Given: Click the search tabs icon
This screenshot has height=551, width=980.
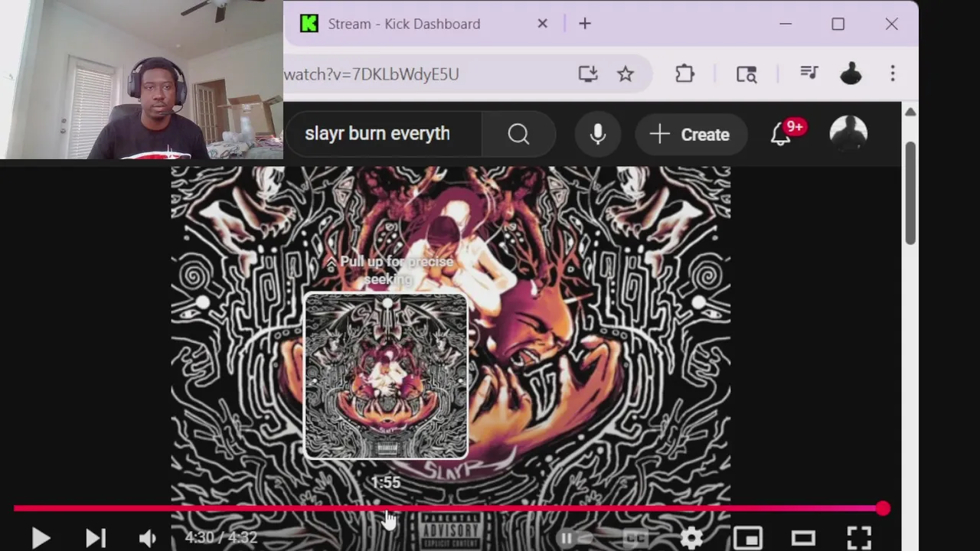Looking at the screenshot, I should [746, 73].
